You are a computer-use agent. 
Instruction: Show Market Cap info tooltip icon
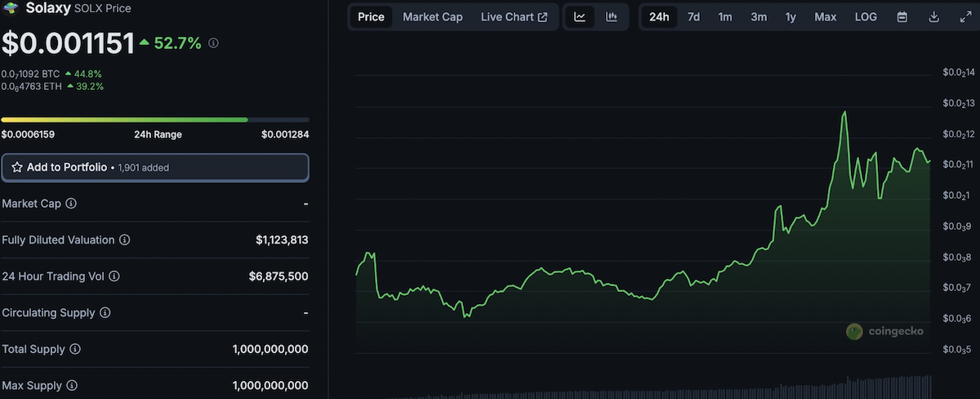pos(71,203)
